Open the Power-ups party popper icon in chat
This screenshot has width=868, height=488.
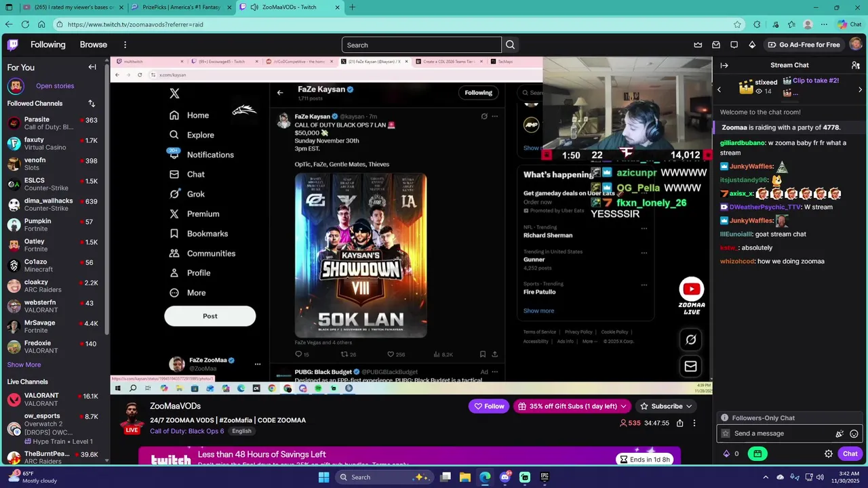(840, 434)
